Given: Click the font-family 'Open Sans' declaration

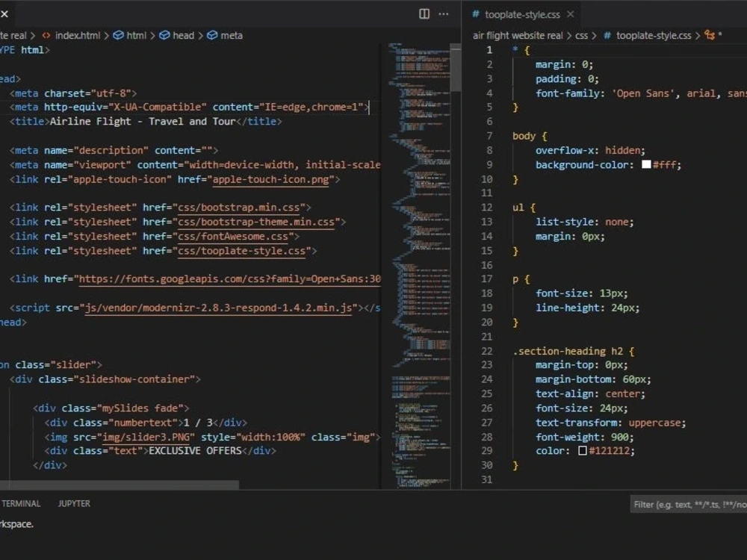Looking at the screenshot, I should (641, 93).
